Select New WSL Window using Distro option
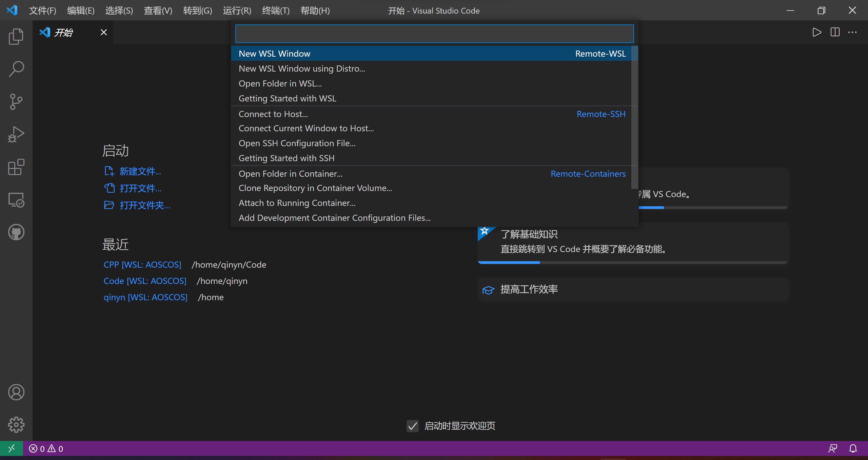 pyautogui.click(x=302, y=68)
